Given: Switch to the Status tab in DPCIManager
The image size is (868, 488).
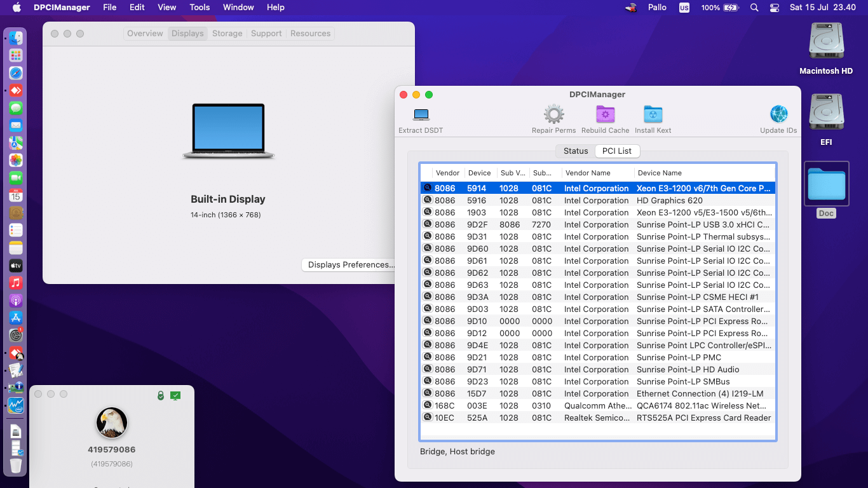Looking at the screenshot, I should coord(576,151).
